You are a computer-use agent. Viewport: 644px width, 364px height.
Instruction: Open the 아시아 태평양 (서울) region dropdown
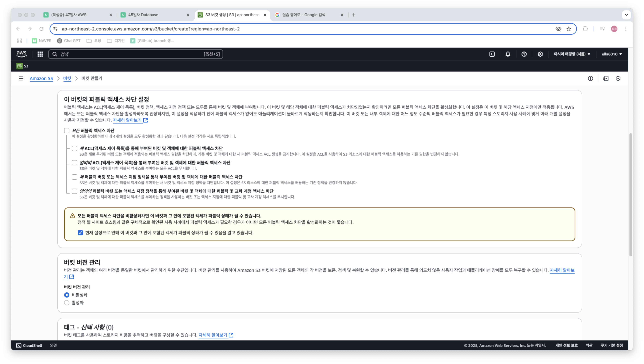pos(572,54)
